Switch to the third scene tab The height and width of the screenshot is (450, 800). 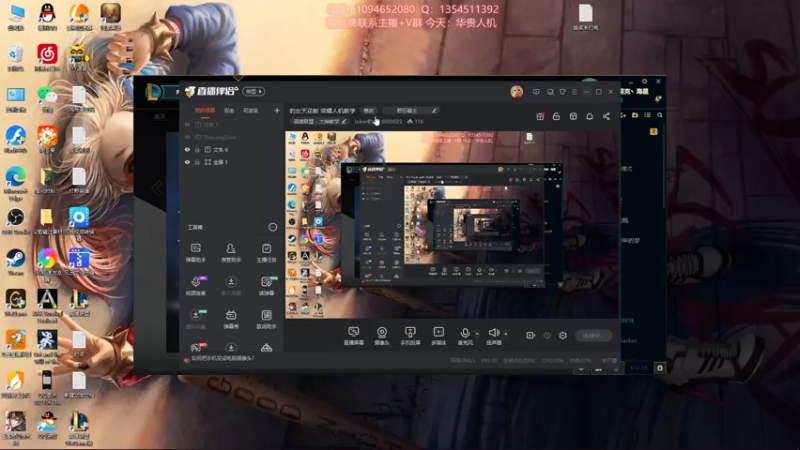pyautogui.click(x=251, y=110)
